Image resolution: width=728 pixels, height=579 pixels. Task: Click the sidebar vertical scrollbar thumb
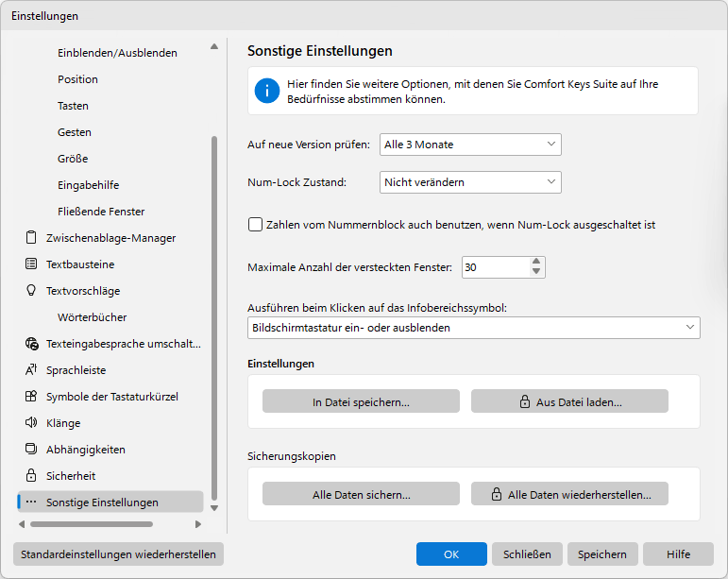(x=214, y=318)
